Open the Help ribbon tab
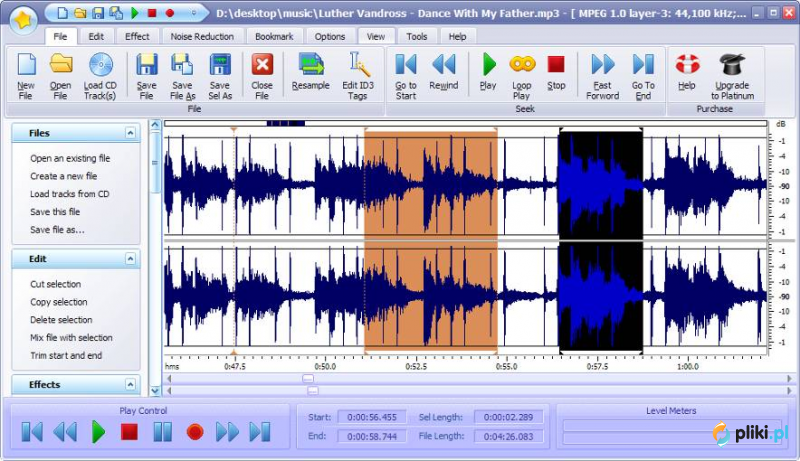 [457, 37]
